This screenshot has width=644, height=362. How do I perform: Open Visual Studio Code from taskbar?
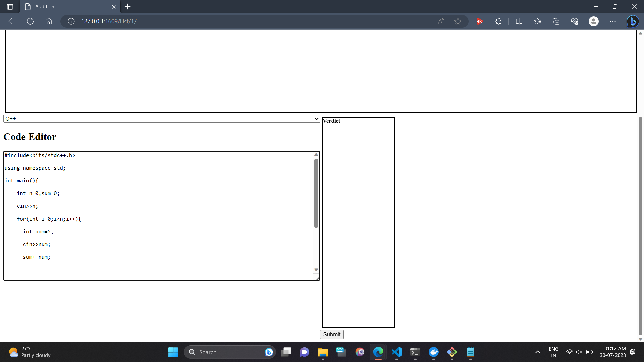coord(396,352)
